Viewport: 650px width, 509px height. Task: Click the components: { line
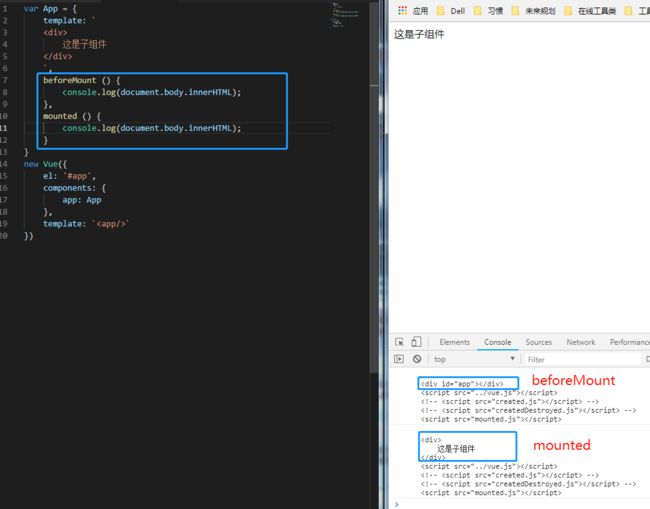[75, 188]
